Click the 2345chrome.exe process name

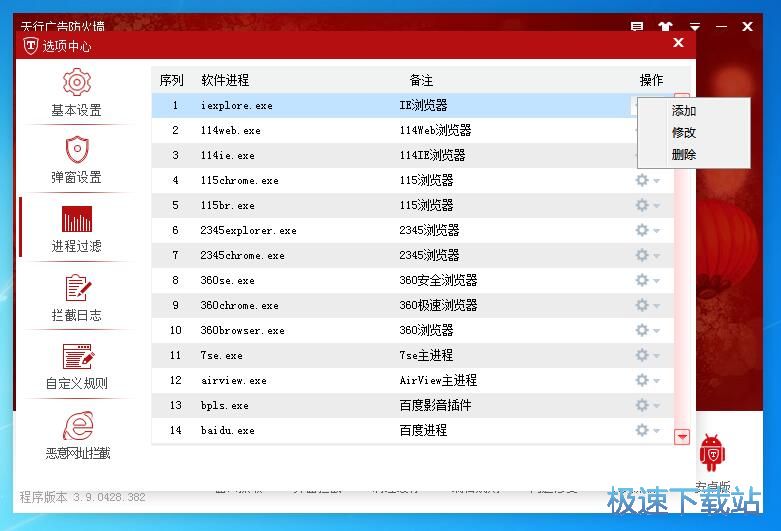pyautogui.click(x=243, y=255)
